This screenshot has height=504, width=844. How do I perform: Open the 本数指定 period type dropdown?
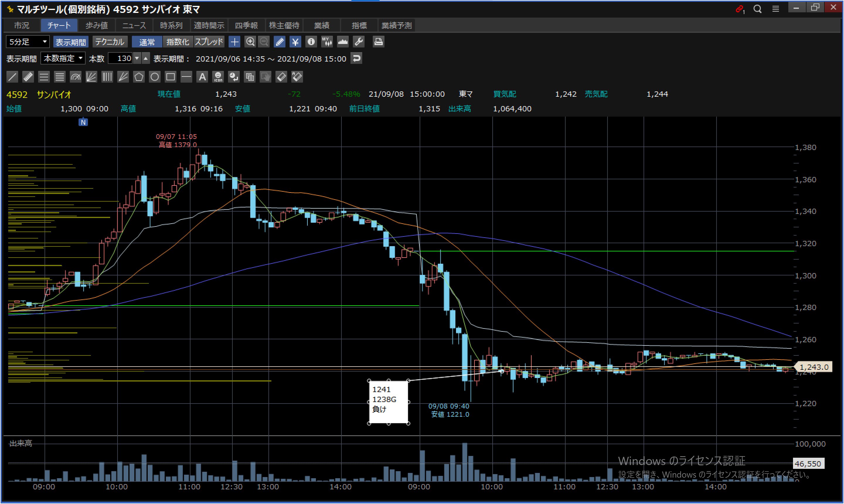[x=63, y=58]
